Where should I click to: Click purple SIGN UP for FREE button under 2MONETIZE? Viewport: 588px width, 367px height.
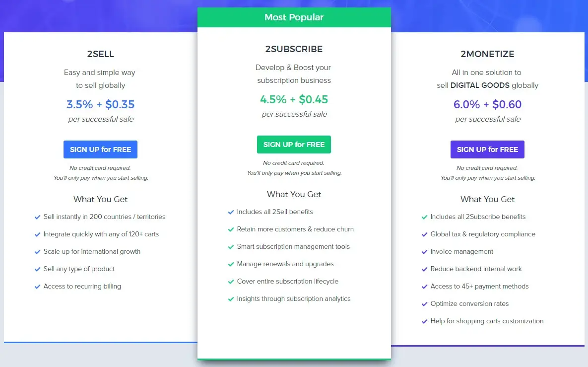point(487,149)
